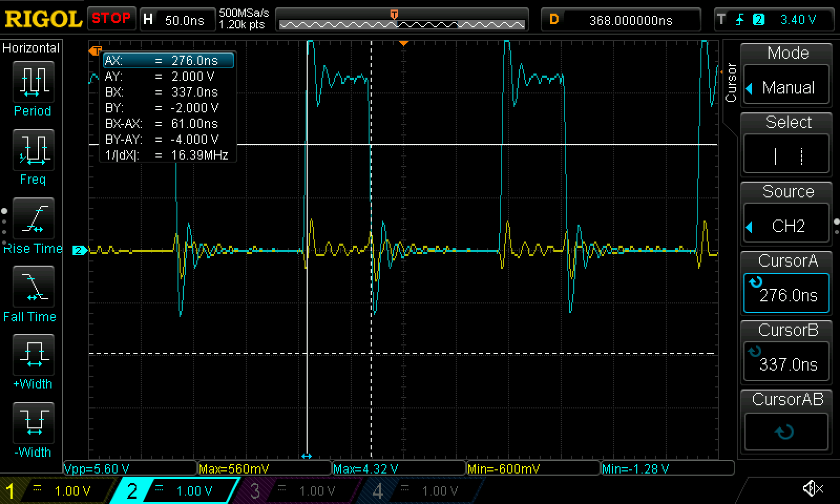The width and height of the screenshot is (840, 504).
Task: Enable channel 4 on the bottom bar
Action: tap(420, 491)
